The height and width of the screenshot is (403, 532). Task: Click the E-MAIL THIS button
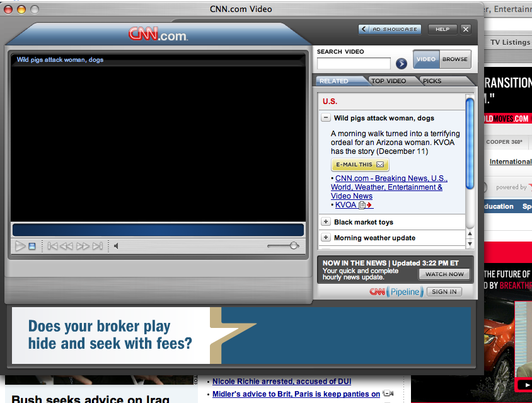point(360,165)
